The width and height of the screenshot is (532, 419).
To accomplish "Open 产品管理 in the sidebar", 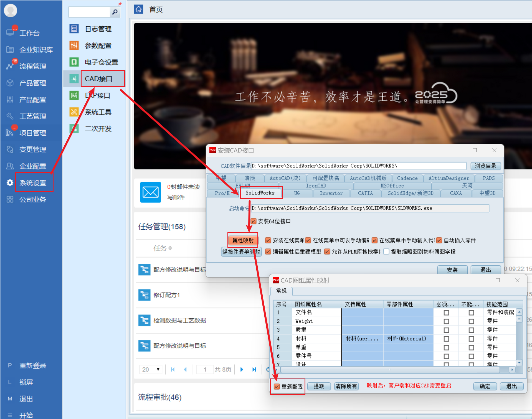I will coord(32,83).
